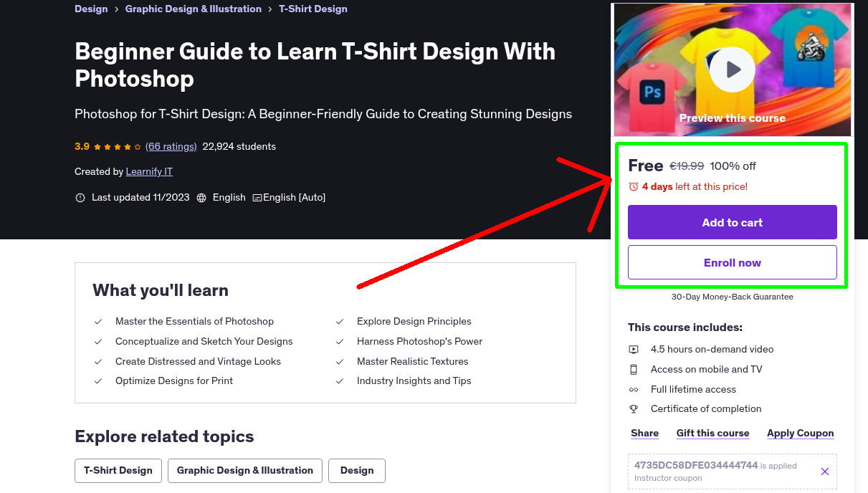Click the Free price label
Screen dimensions: 868x493
(646, 166)
